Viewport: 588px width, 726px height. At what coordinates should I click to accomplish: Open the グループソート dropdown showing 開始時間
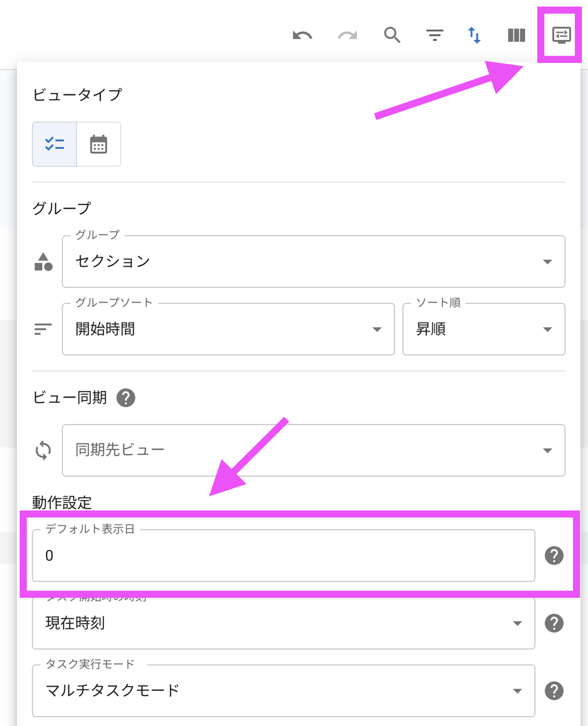click(x=228, y=329)
